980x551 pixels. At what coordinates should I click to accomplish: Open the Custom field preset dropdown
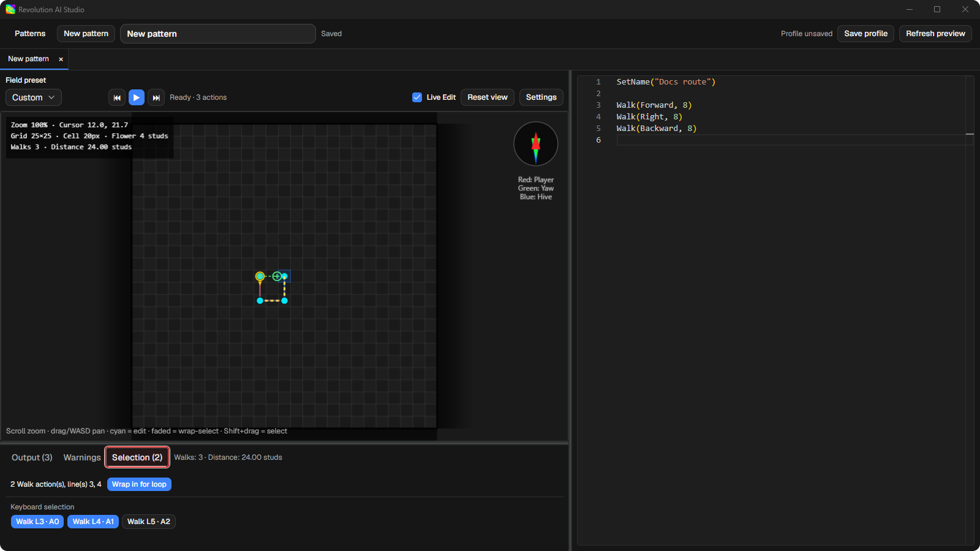tap(34, 97)
